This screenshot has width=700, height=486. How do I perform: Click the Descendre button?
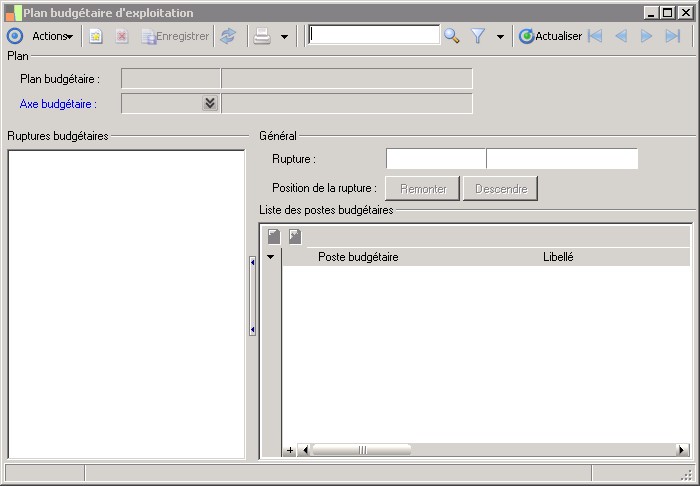pyautogui.click(x=500, y=188)
